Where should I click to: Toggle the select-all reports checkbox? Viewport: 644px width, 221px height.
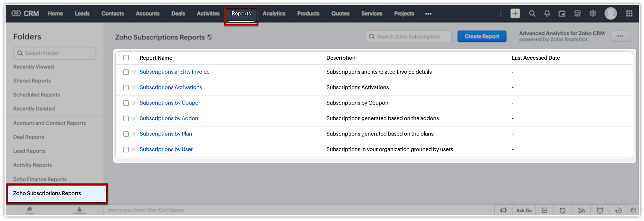point(126,58)
